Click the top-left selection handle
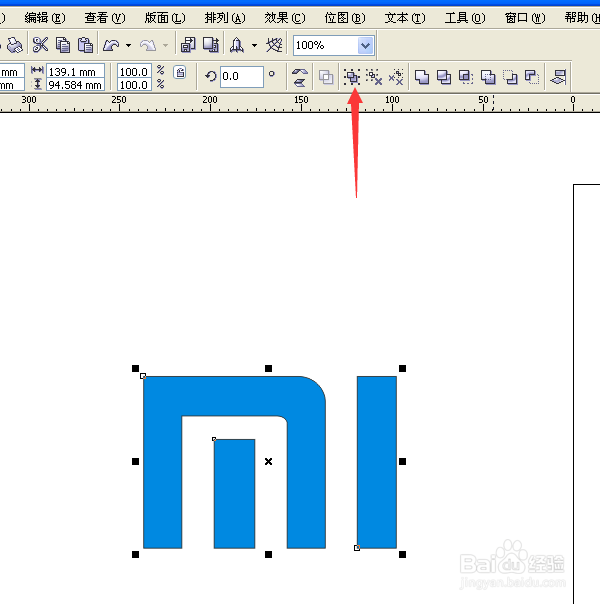The image size is (600, 604). click(135, 369)
